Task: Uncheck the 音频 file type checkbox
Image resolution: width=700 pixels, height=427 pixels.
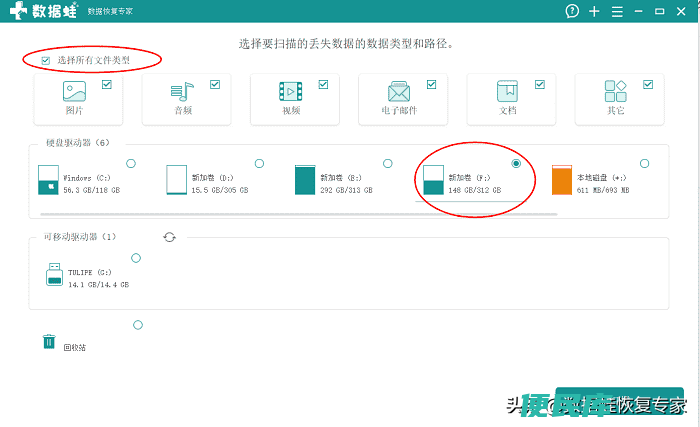Action: coord(215,84)
